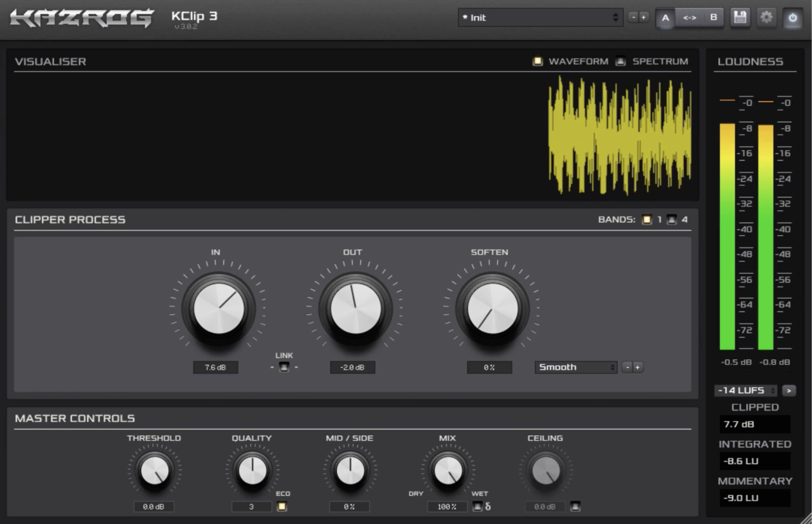Viewport: 812px width, 524px height.
Task: Click the save preset floppy disk icon
Action: tap(740, 17)
